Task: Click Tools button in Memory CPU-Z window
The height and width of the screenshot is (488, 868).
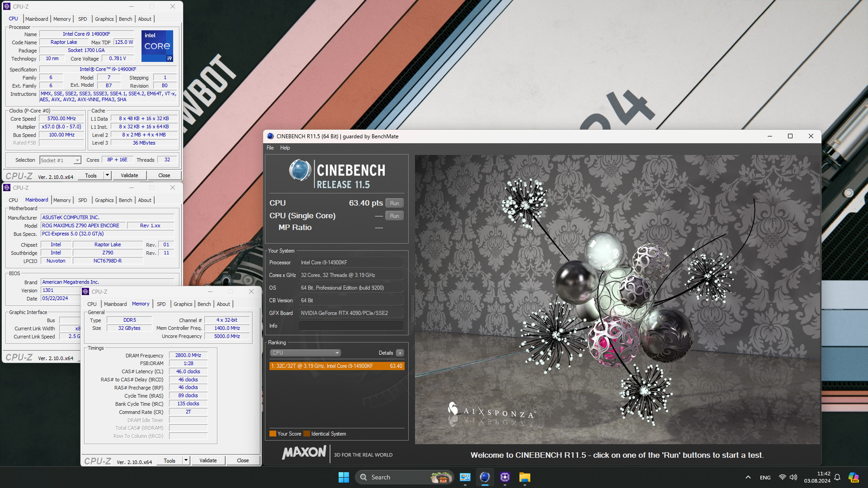Action: 170,460
